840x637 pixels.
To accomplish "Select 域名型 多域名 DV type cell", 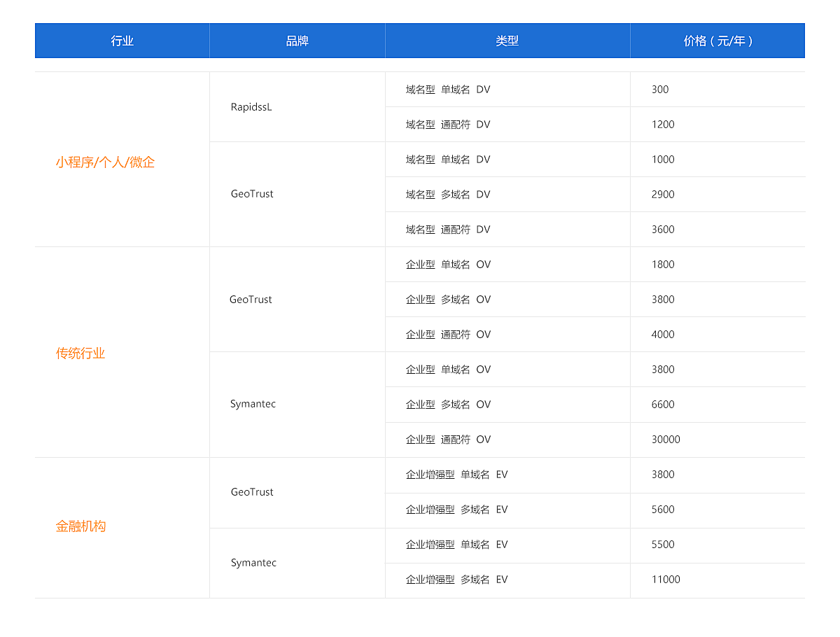I will coord(448,195).
